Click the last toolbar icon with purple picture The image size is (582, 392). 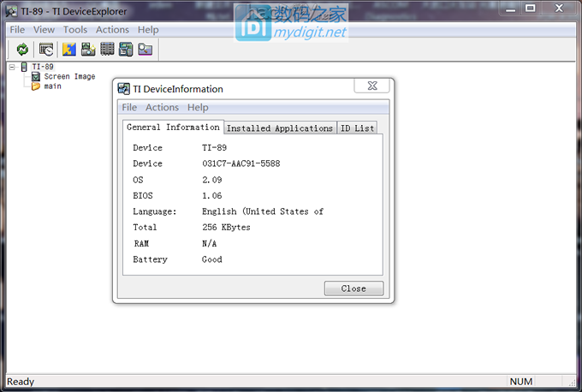coord(145,50)
